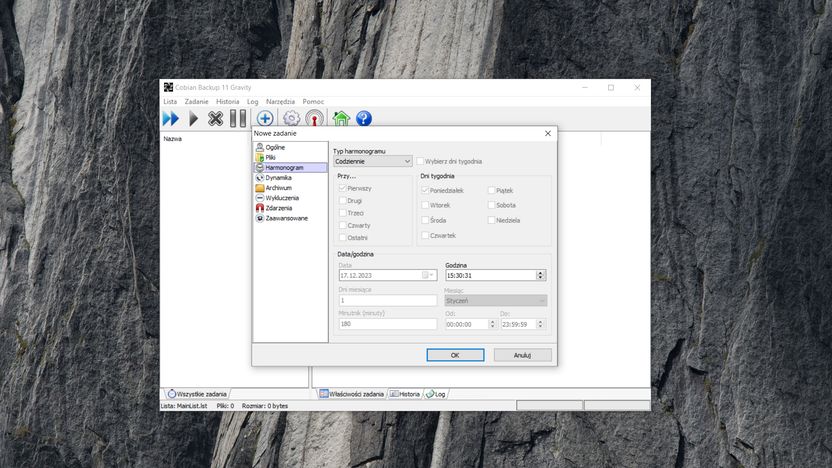832x468 pixels.
Task: Click the Rozmiar: 0 bytes status text
Action: 265,406
